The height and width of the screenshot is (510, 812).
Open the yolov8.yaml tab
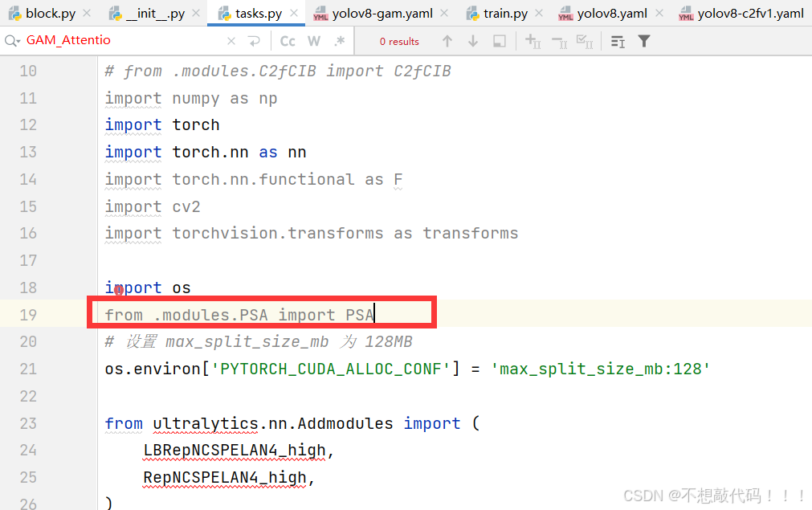coord(611,14)
